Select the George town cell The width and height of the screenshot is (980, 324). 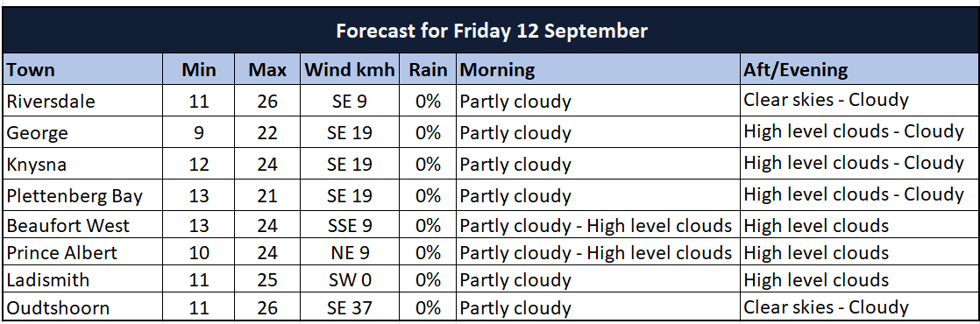(82, 132)
